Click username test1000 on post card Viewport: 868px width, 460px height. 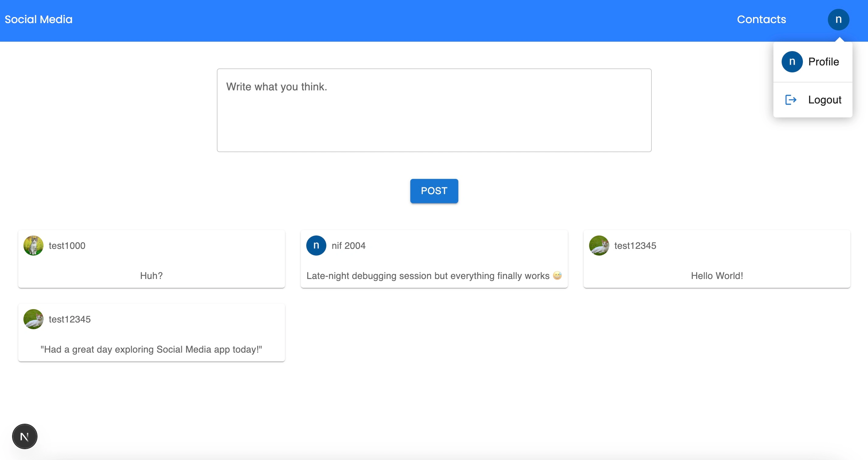click(67, 246)
